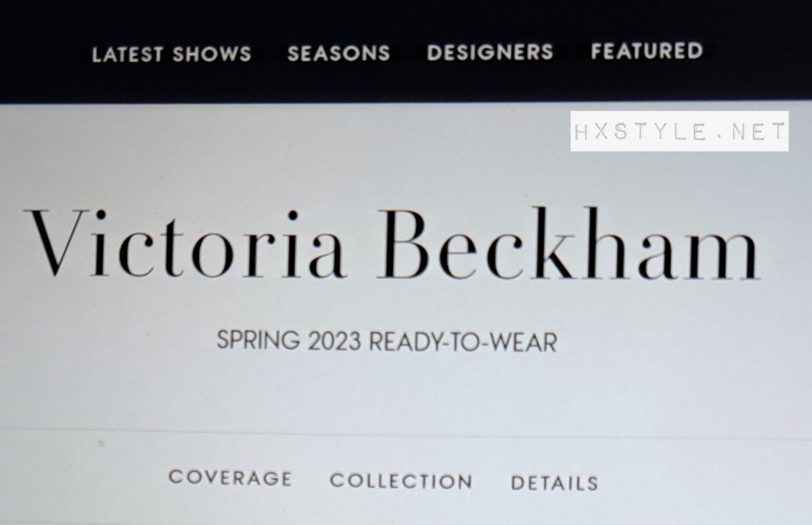Open the Seasons navigation item

coord(339,53)
